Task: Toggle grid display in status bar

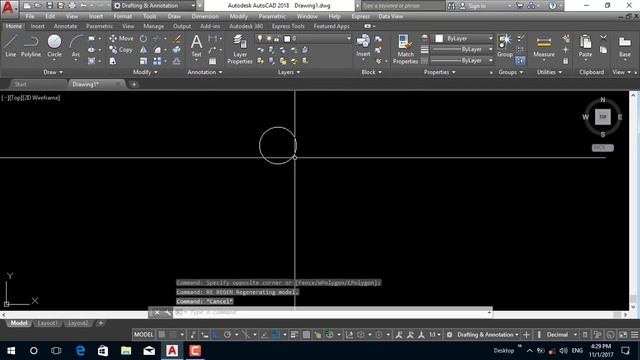Action: pyautogui.click(x=162, y=335)
